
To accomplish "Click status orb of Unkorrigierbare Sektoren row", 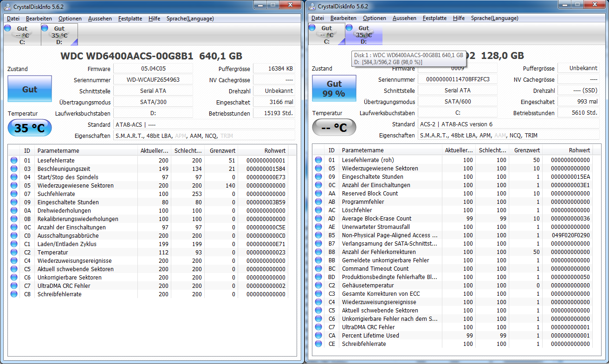I will (14, 277).
